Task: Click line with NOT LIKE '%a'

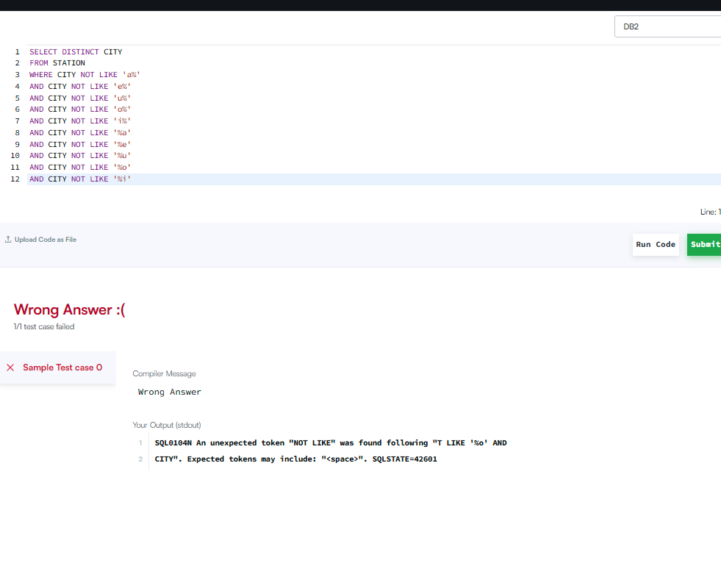Action: [x=80, y=133]
